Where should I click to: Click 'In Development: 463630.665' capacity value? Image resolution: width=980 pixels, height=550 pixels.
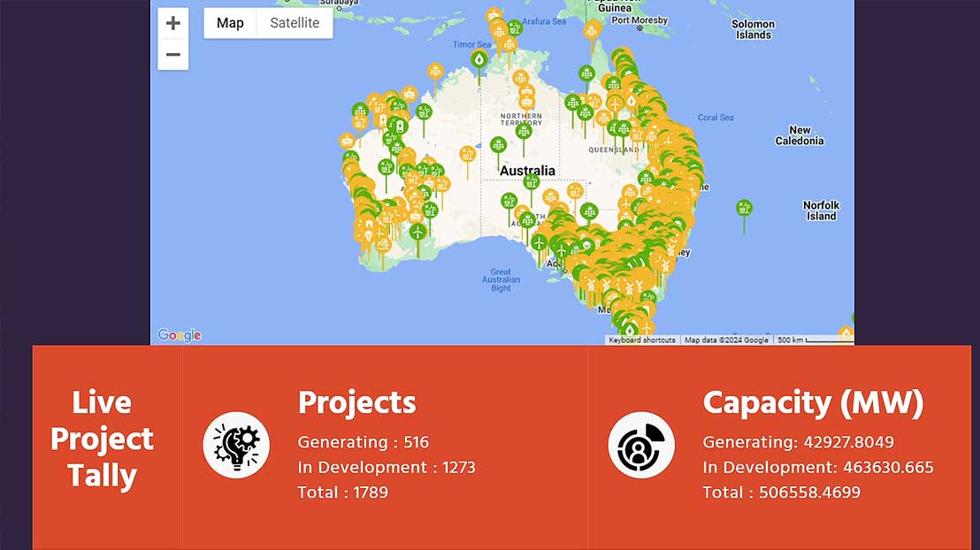tap(818, 468)
